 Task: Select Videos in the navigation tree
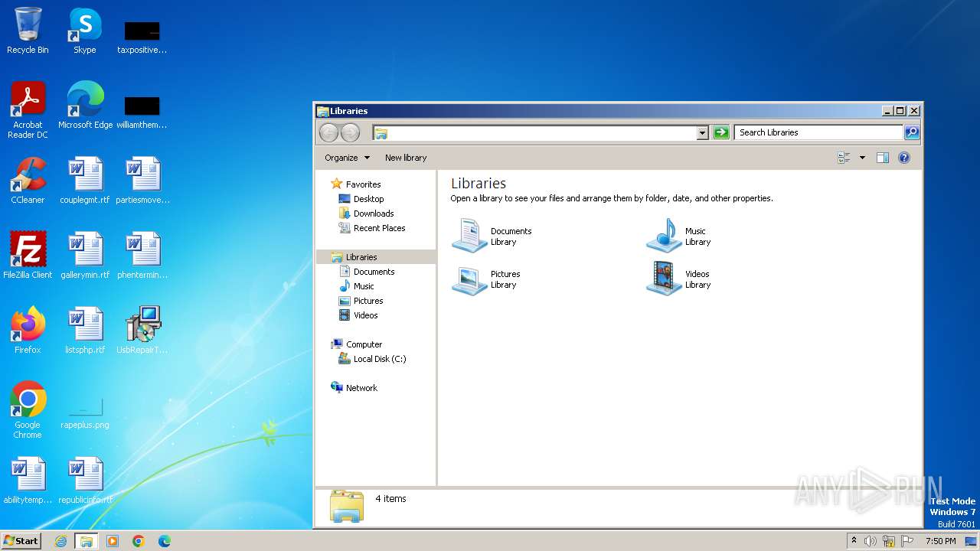pyautogui.click(x=358, y=315)
